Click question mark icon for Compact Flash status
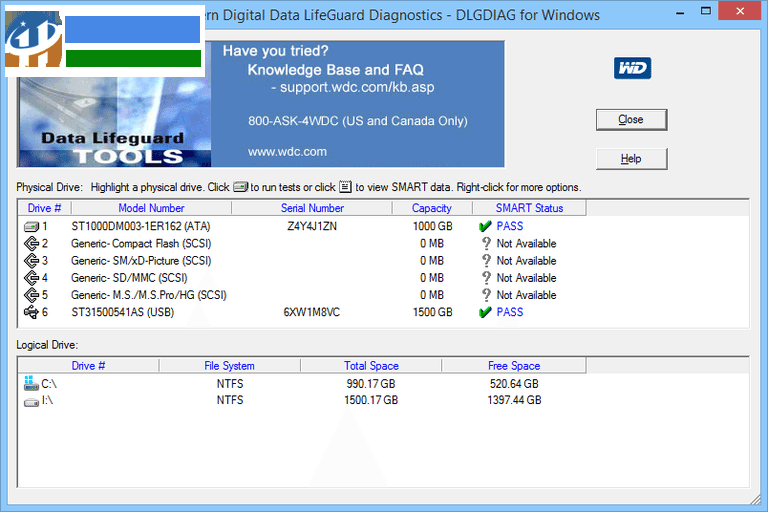The width and height of the screenshot is (768, 512). coord(486,244)
